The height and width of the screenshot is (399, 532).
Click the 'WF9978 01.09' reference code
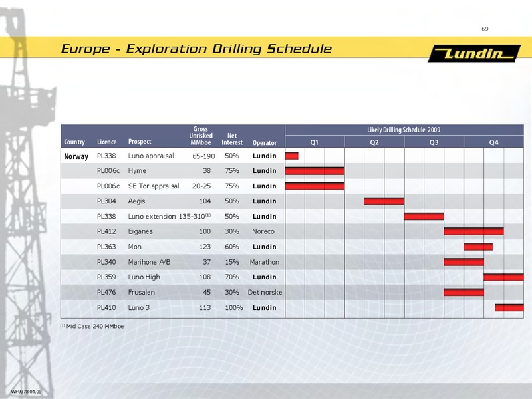[26, 392]
